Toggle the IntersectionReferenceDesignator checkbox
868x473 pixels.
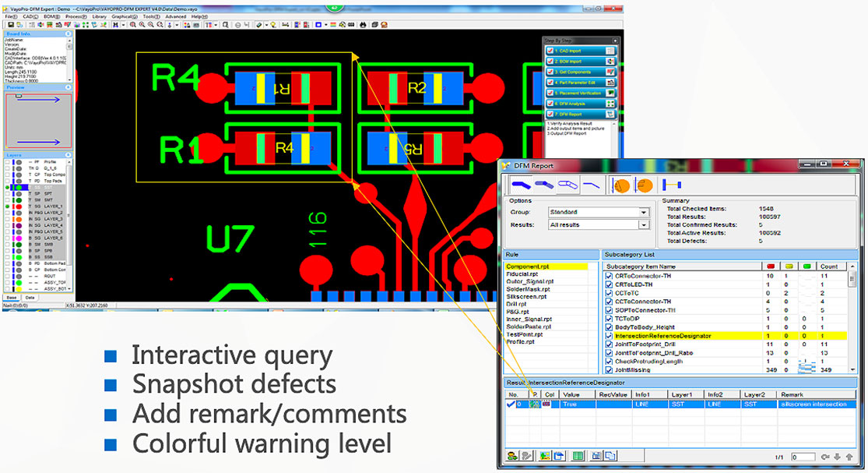610,336
